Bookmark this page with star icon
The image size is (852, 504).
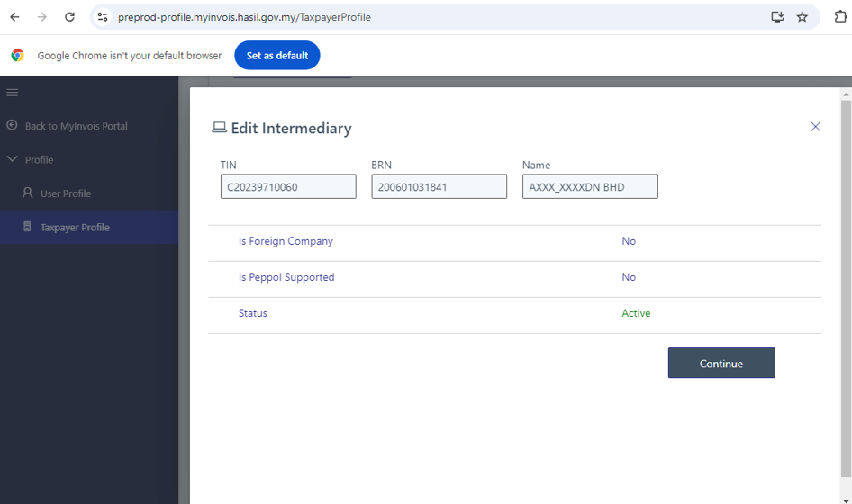point(802,17)
